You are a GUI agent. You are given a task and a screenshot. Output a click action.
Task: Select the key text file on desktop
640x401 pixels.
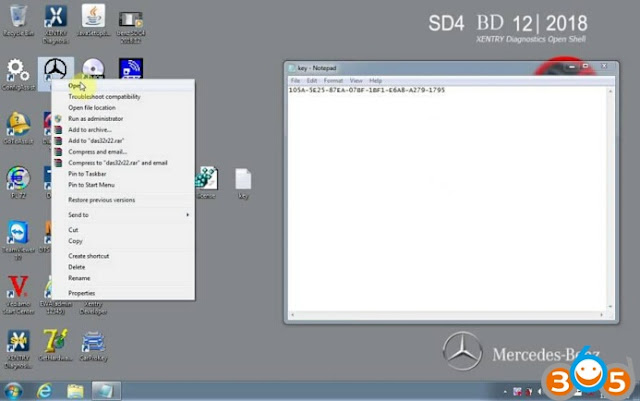tap(243, 184)
